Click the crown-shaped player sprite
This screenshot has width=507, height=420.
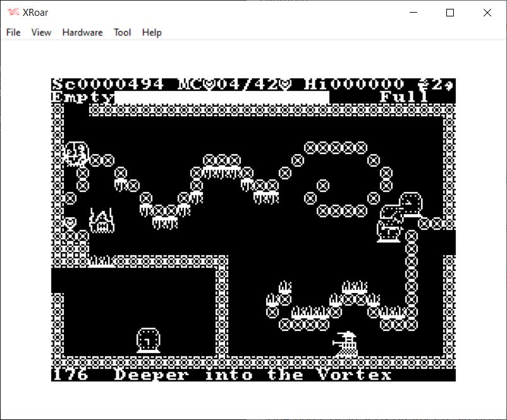101,220
